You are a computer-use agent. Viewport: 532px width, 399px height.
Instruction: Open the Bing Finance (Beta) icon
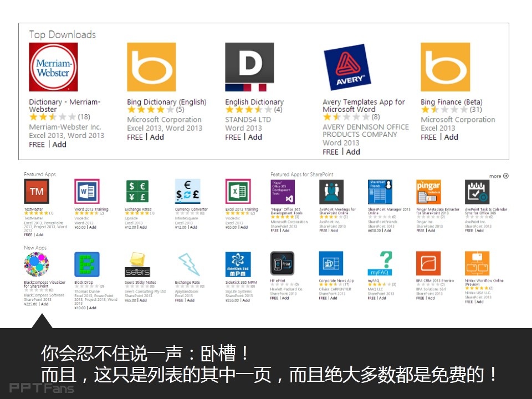click(445, 67)
